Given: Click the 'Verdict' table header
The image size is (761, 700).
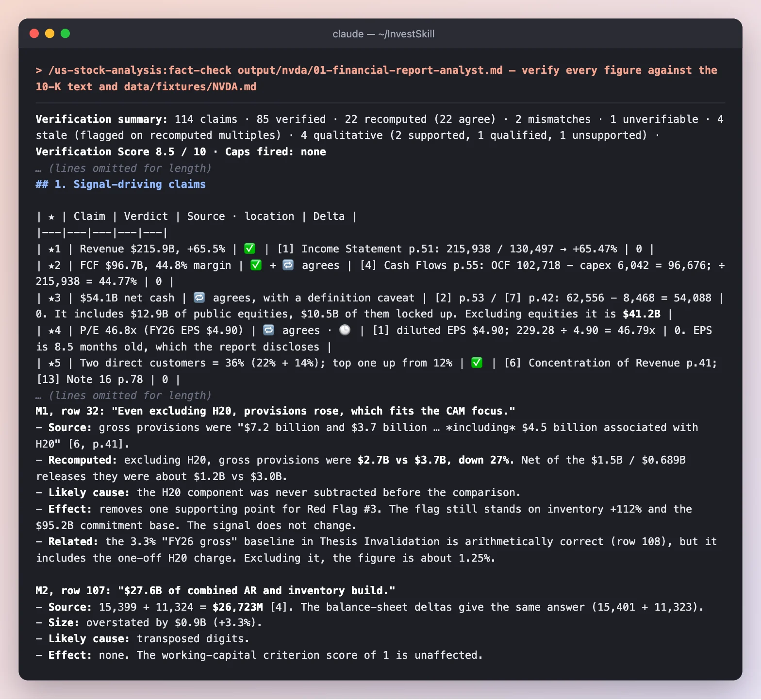Looking at the screenshot, I should pyautogui.click(x=146, y=217).
